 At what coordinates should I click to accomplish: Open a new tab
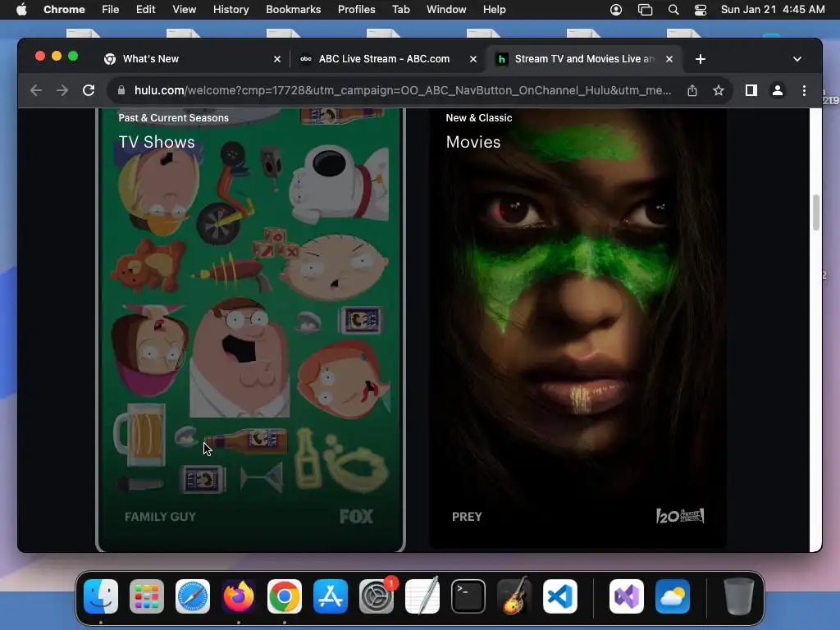(701, 59)
